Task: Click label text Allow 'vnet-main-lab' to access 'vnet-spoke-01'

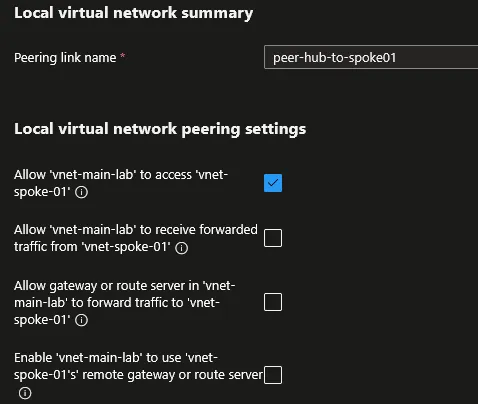Action: [x=121, y=183]
